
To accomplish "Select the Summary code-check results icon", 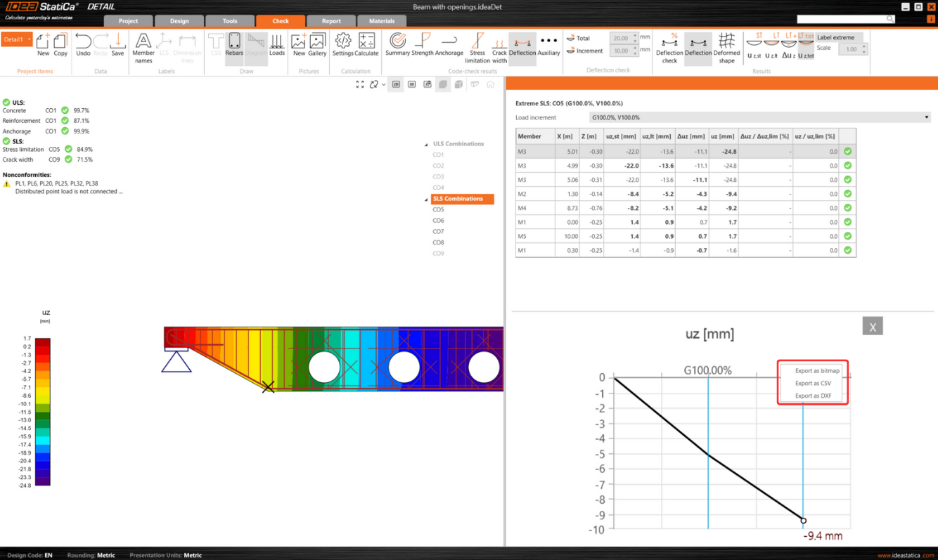I will tap(397, 44).
